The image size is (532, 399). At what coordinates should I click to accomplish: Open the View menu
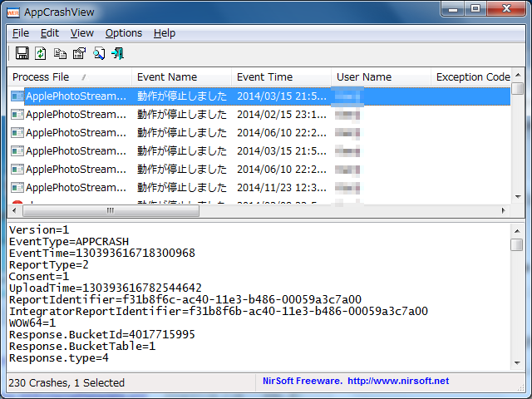point(81,33)
